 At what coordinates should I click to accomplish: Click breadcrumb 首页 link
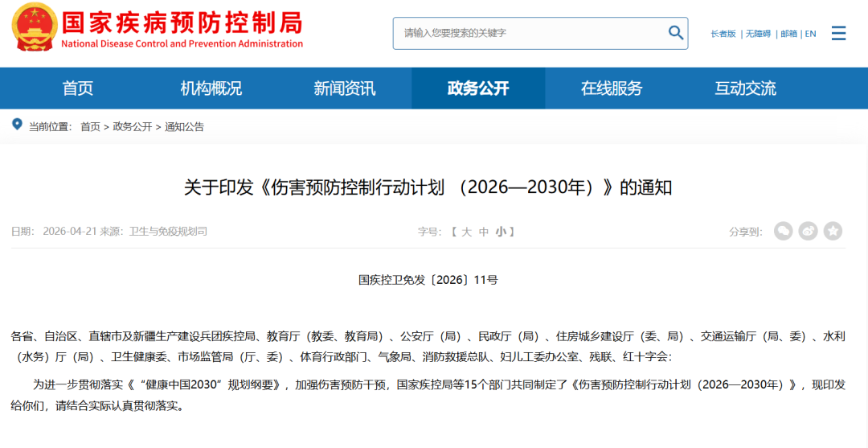90,127
